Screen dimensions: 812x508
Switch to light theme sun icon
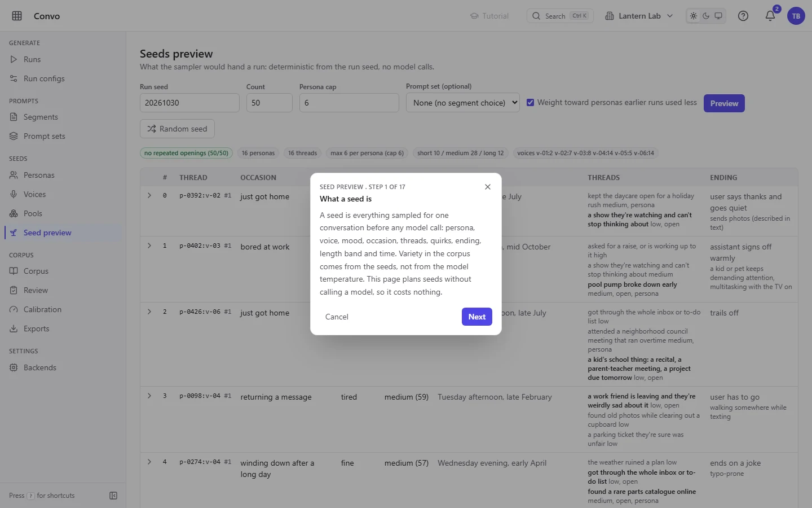[x=694, y=16]
